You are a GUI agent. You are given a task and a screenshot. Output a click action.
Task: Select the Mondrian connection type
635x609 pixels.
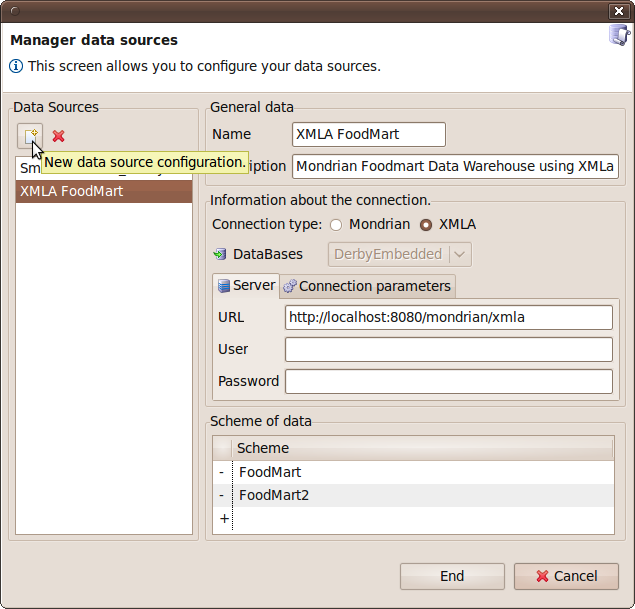tap(336, 225)
